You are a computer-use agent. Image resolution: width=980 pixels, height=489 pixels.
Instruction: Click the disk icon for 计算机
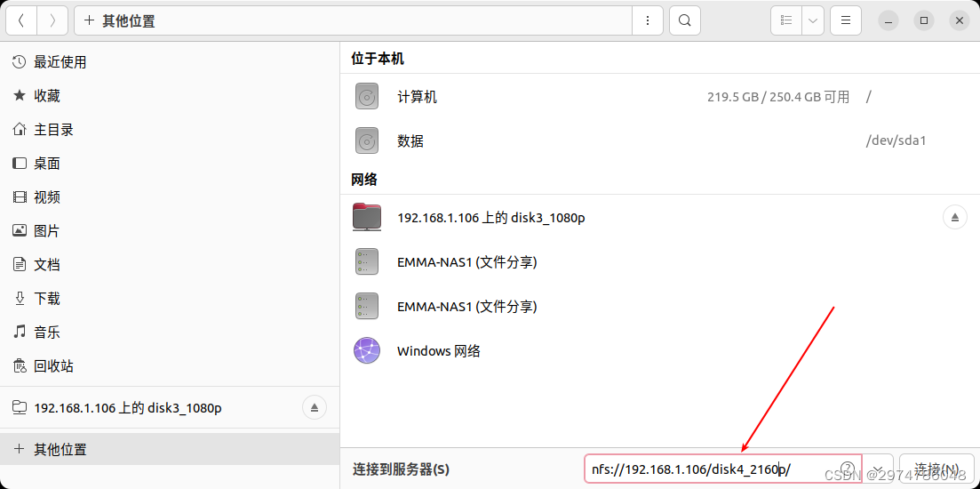[367, 97]
